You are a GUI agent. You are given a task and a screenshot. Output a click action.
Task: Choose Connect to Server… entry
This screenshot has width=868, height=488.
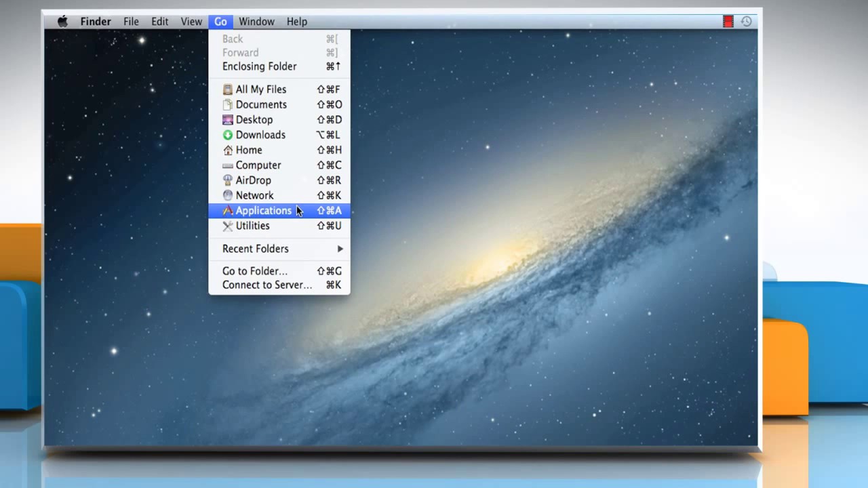pyautogui.click(x=279, y=285)
